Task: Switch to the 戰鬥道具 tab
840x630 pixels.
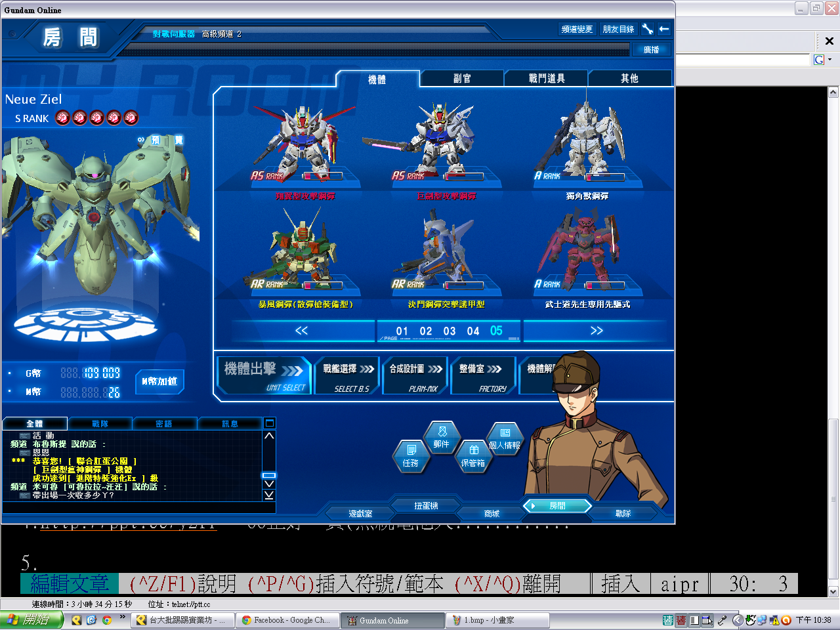Action: pyautogui.click(x=547, y=78)
